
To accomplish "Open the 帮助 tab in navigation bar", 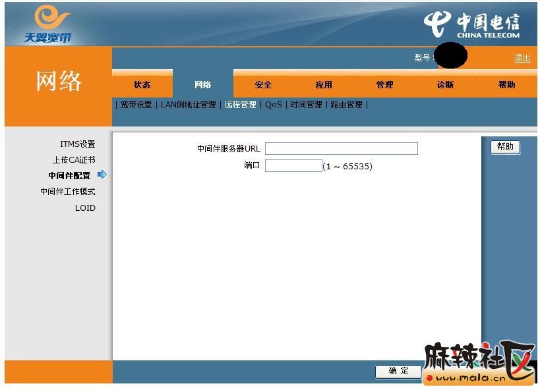I will (506, 85).
